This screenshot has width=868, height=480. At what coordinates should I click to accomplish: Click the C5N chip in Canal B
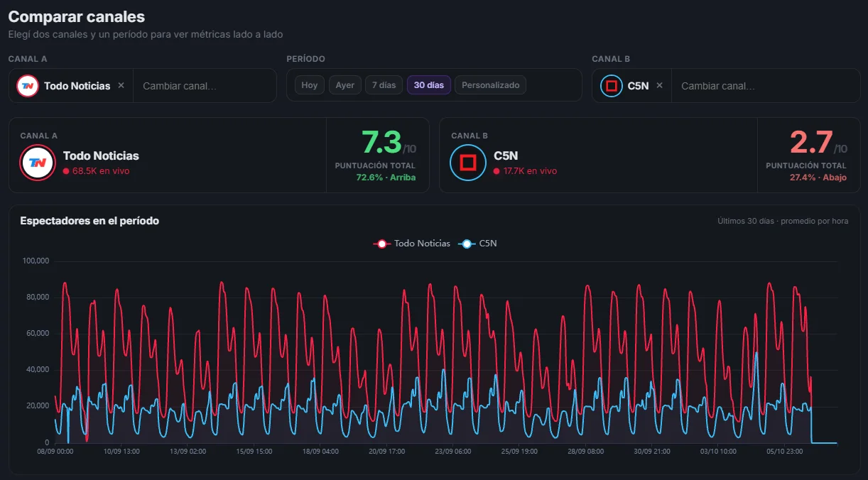coord(633,86)
